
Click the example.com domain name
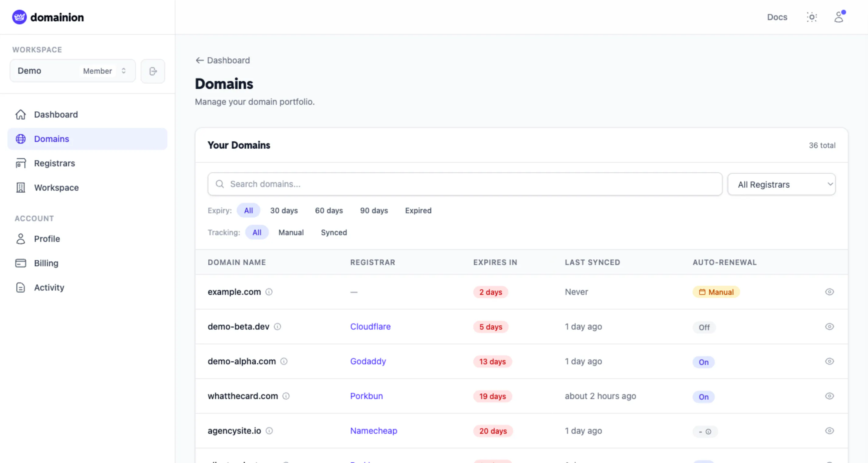234,292
